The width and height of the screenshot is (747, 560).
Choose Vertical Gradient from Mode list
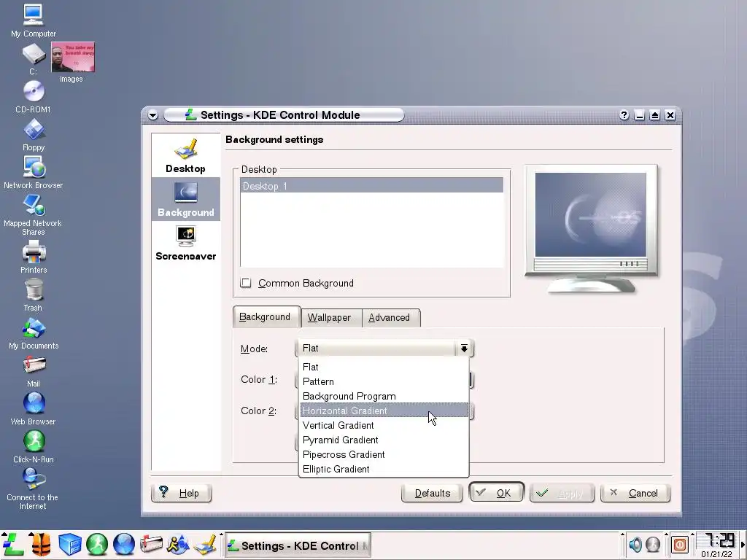click(384, 425)
